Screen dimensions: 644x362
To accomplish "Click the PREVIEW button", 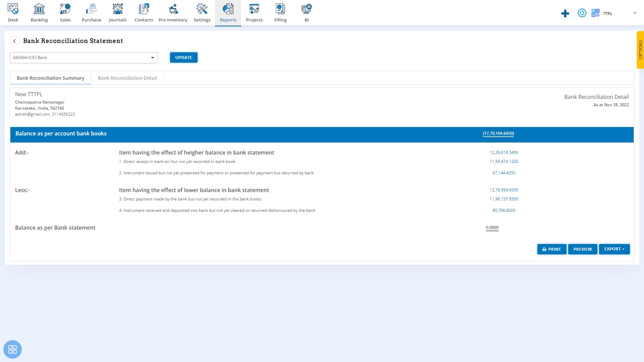I will [582, 249].
